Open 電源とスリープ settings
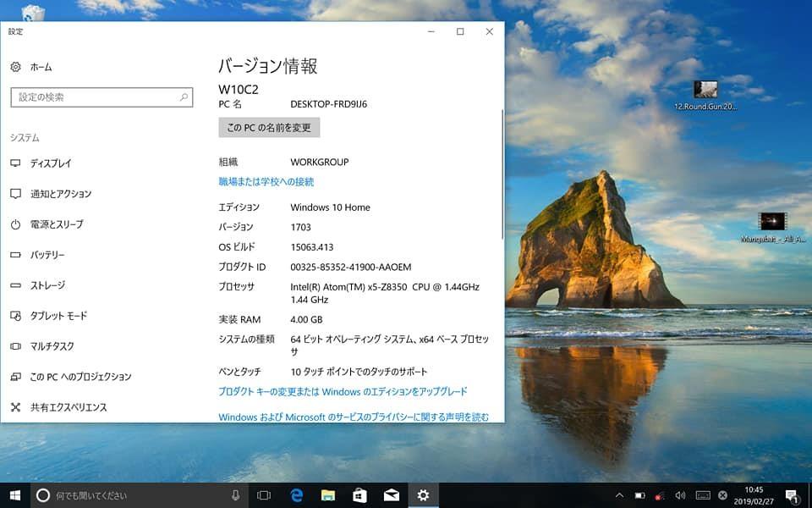812x508 pixels. [47, 224]
